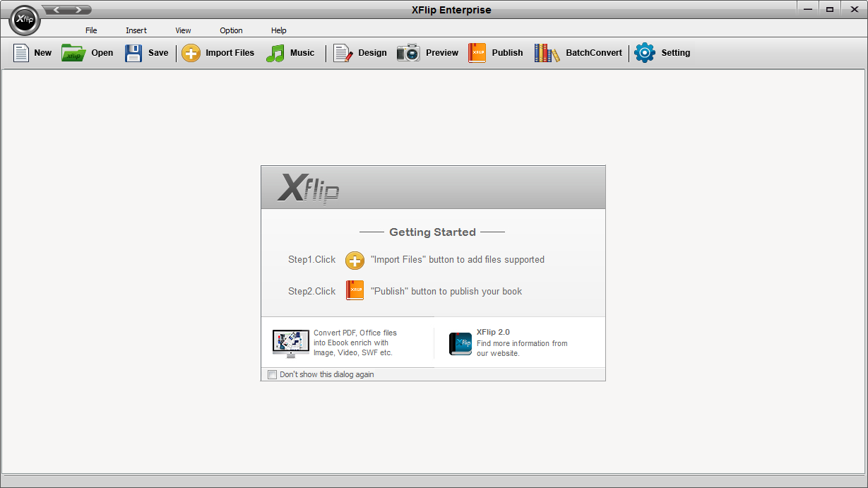This screenshot has height=488, width=868.
Task: Click the New document icon
Action: (x=21, y=53)
